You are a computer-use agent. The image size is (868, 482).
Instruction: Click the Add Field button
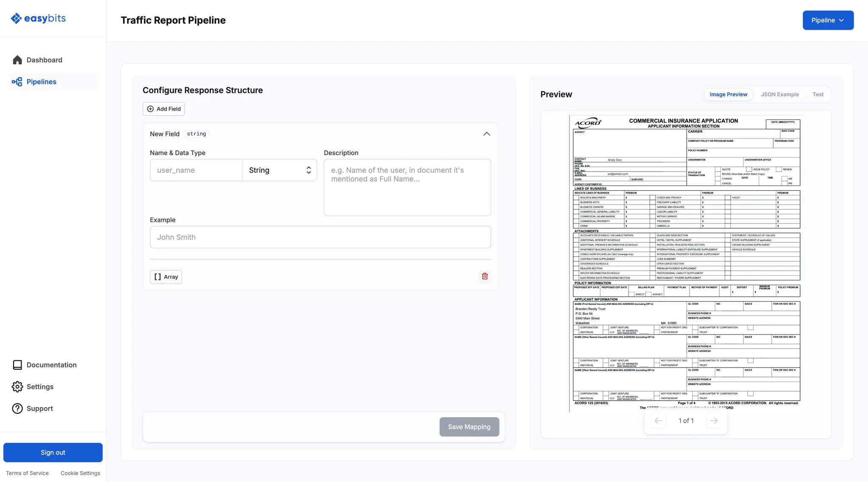tap(164, 109)
